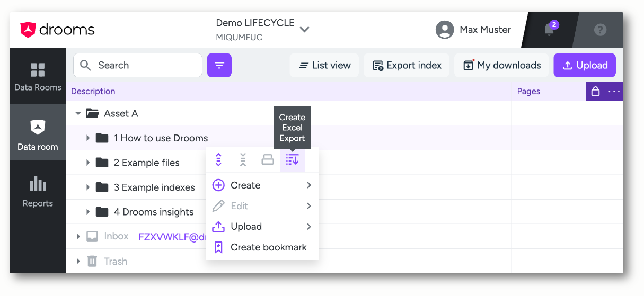This screenshot has width=644, height=296.
Task: Click the purple Upload button
Action: pyautogui.click(x=585, y=65)
